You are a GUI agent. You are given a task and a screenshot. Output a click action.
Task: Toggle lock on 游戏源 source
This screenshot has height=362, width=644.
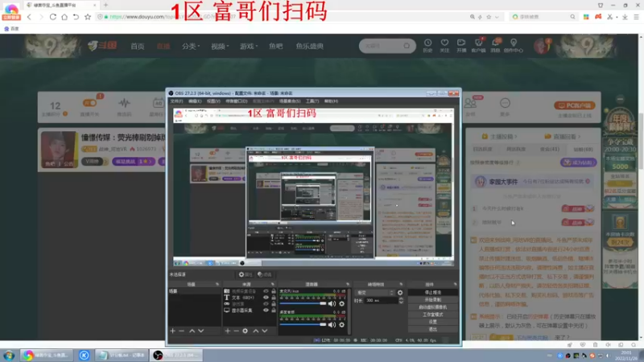pyautogui.click(x=274, y=304)
